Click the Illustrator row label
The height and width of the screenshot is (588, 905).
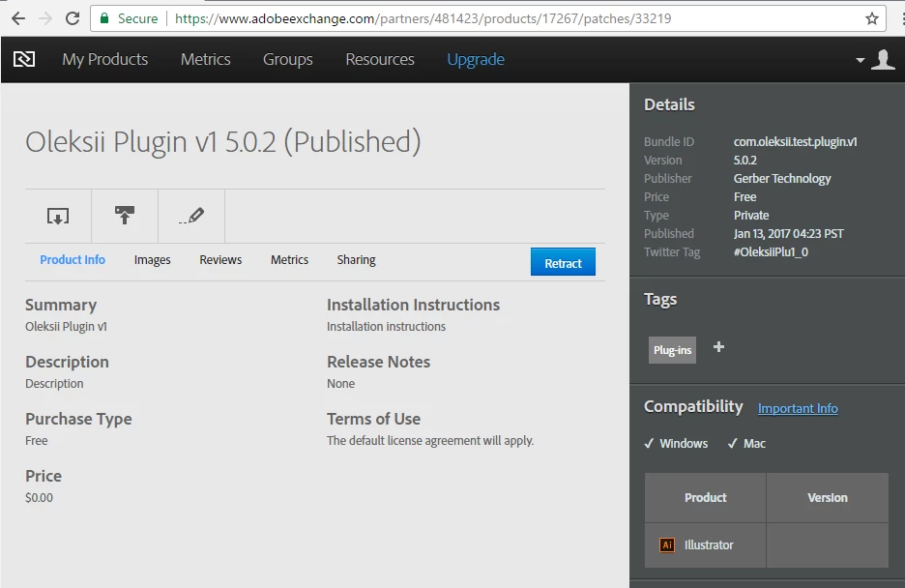tap(709, 544)
